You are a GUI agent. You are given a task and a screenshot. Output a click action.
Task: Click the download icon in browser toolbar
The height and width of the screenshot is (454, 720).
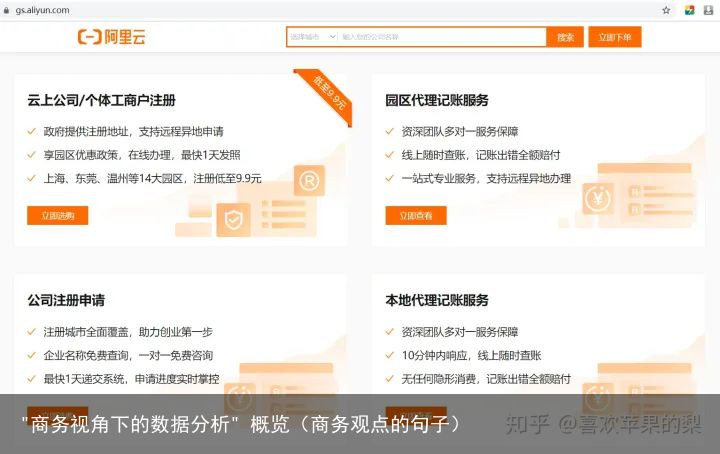coord(709,10)
